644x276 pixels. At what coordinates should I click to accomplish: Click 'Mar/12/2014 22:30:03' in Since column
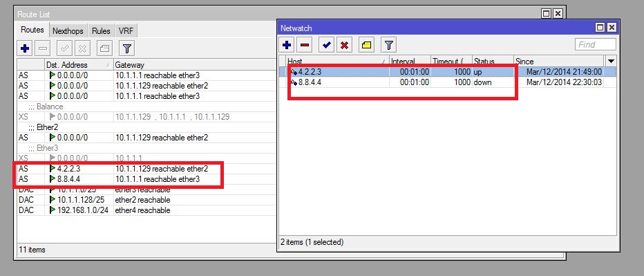click(564, 82)
